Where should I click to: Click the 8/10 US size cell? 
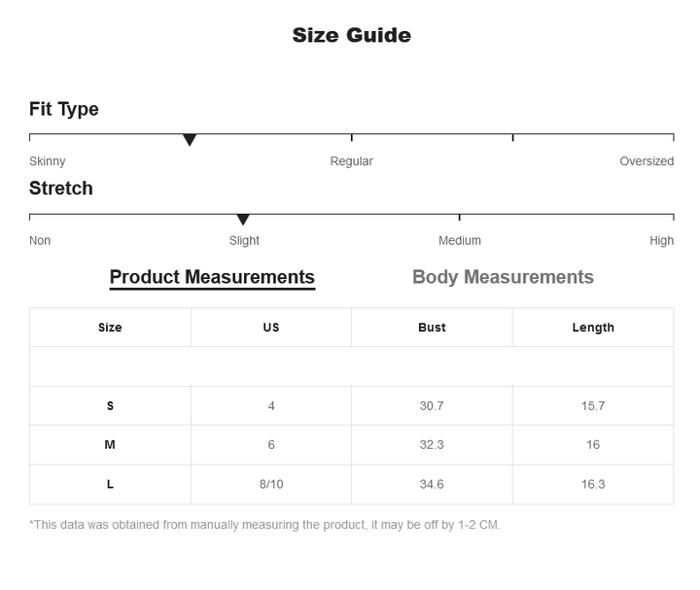tap(271, 484)
